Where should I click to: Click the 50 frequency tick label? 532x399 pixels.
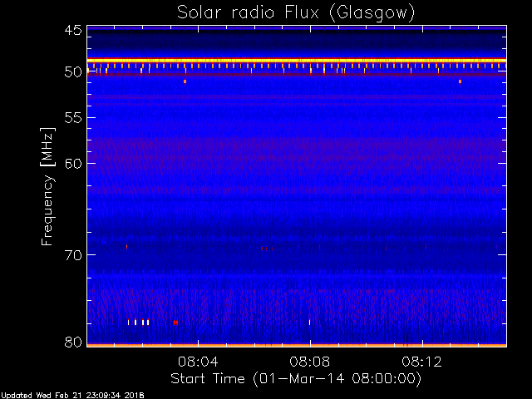[73, 72]
